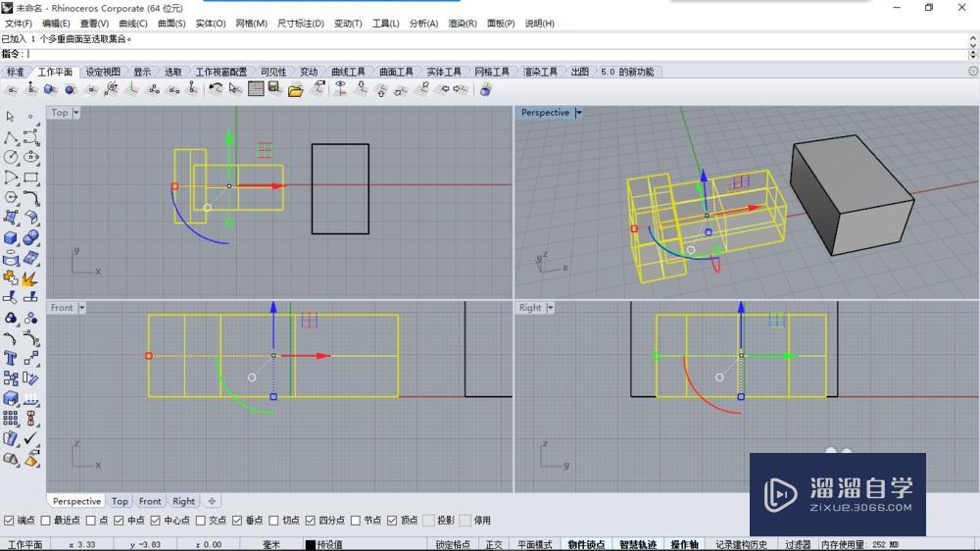This screenshot has height=551, width=980.
Task: Choose the Polyline tool
Action: pyautogui.click(x=10, y=137)
